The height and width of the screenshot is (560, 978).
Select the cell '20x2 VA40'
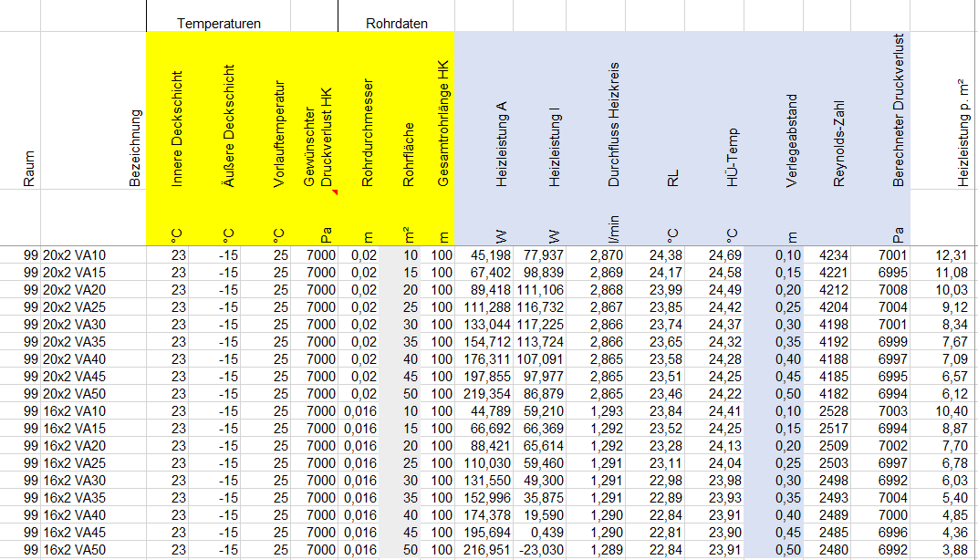tap(94, 359)
